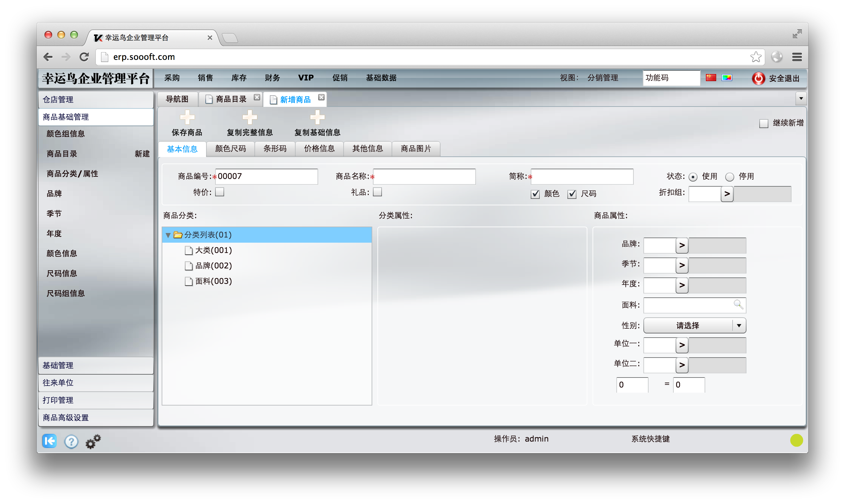
Task: Click the 功能码 input field
Action: coord(671,78)
